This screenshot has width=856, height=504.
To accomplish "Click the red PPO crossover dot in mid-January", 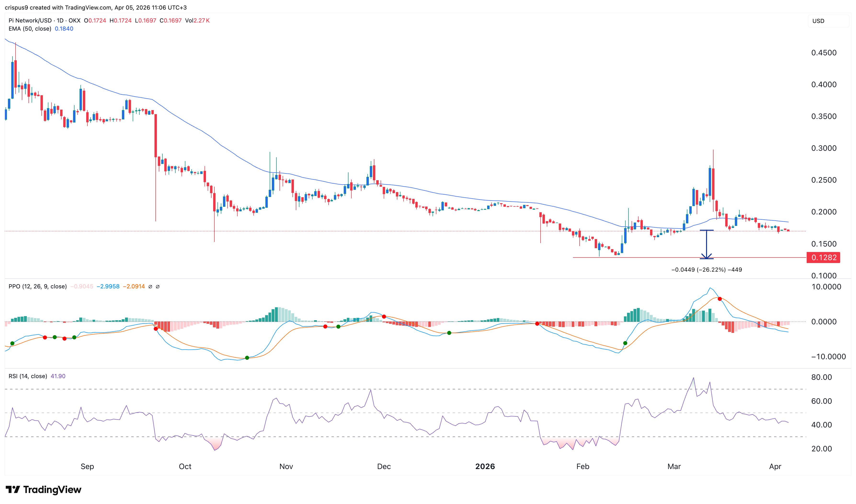I will pos(537,324).
